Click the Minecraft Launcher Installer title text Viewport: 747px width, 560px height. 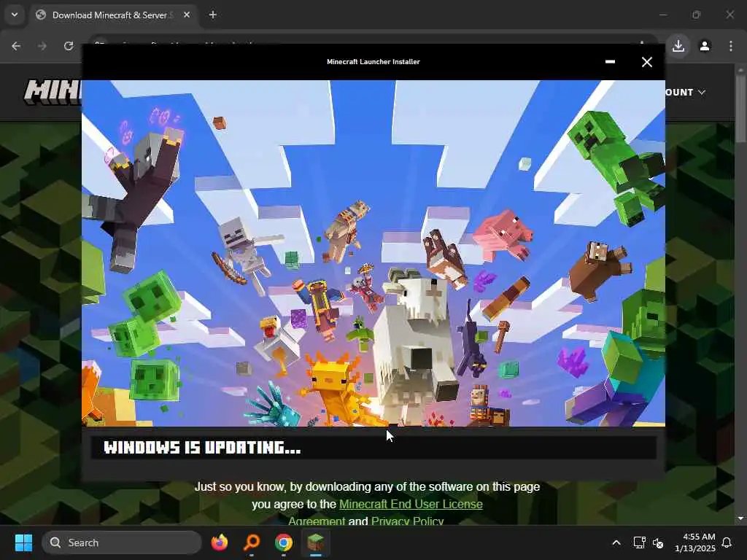pyautogui.click(x=373, y=62)
